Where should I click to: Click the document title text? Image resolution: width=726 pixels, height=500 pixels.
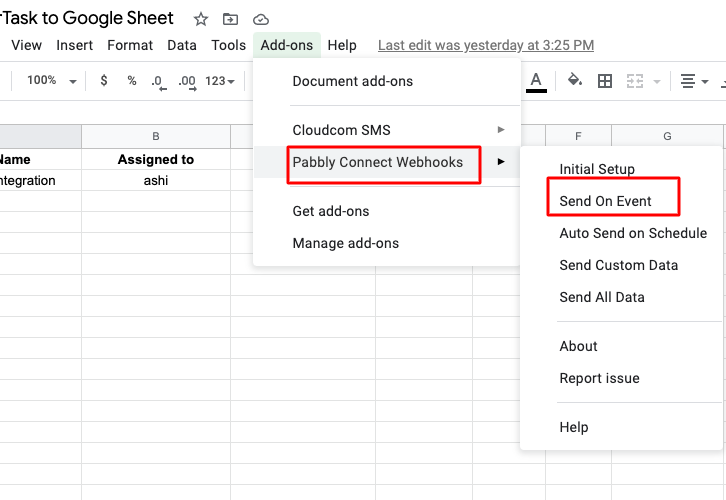point(87,18)
